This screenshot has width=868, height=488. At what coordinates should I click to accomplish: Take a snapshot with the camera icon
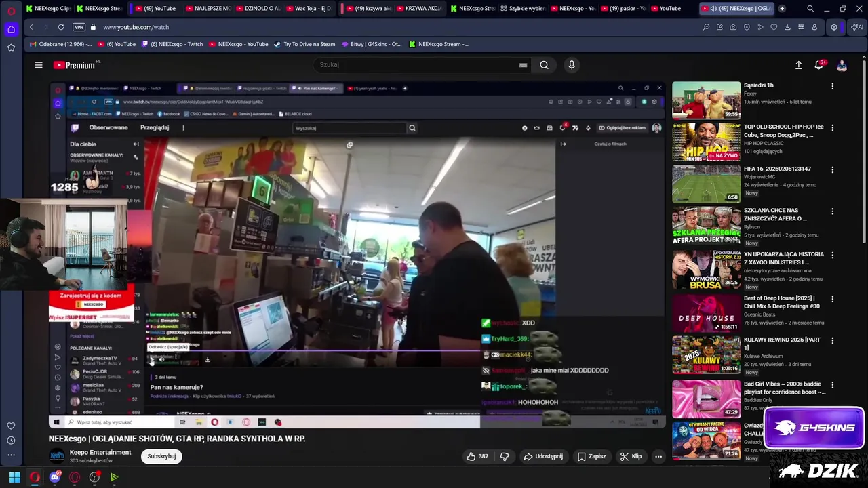pyautogui.click(x=733, y=27)
